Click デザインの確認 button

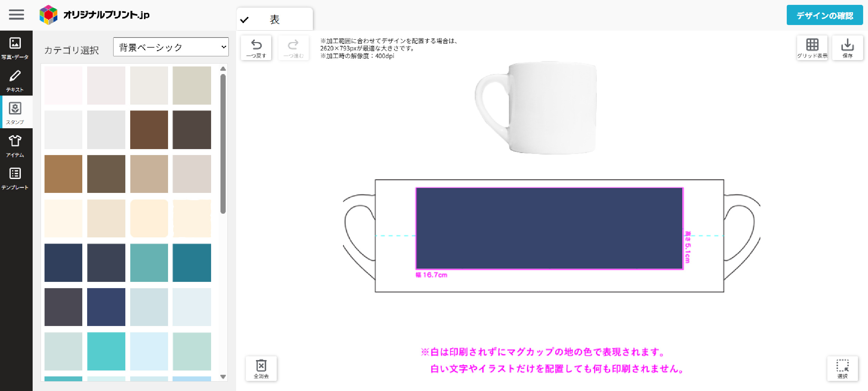825,15
